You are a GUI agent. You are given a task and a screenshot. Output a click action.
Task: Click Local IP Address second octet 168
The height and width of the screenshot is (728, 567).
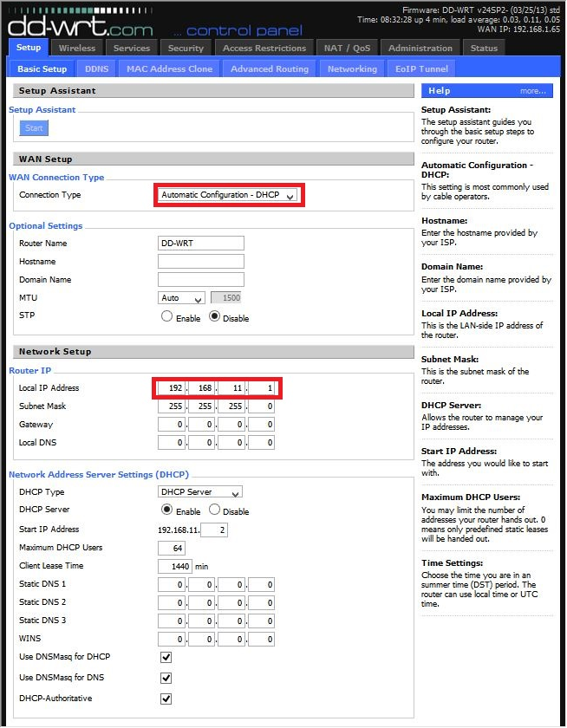pyautogui.click(x=201, y=387)
